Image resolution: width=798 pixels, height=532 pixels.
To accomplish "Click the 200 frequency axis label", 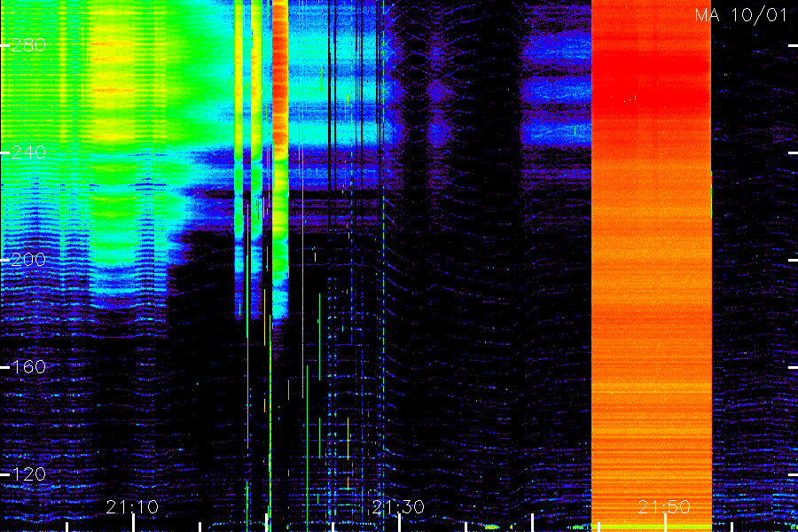I will [28, 260].
